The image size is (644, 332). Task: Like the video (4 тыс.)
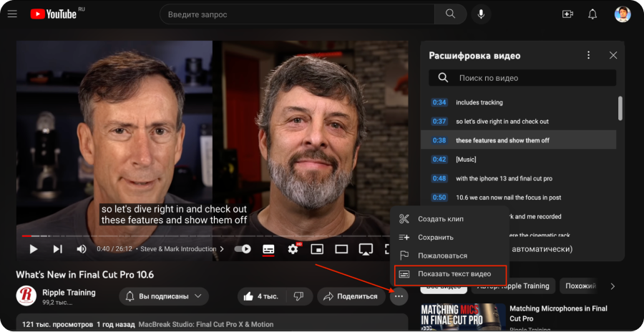tap(260, 296)
